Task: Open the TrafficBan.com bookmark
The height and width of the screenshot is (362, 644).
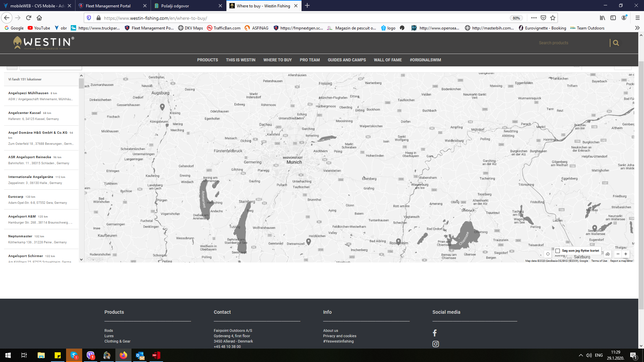Action: click(x=224, y=28)
